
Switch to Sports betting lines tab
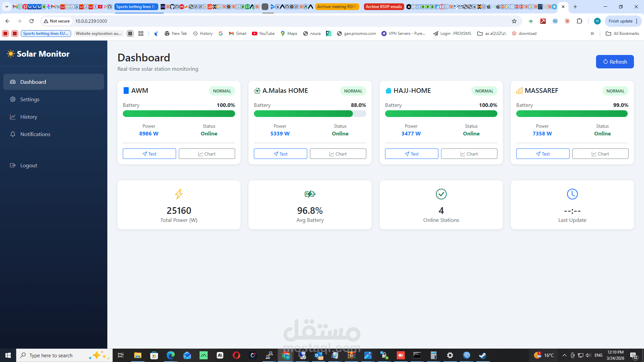(x=136, y=7)
